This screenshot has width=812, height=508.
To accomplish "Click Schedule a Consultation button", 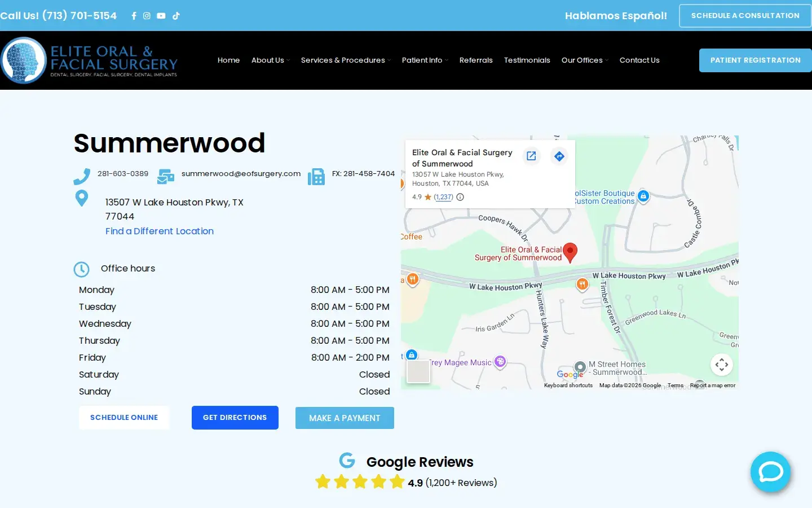I will coord(745,16).
